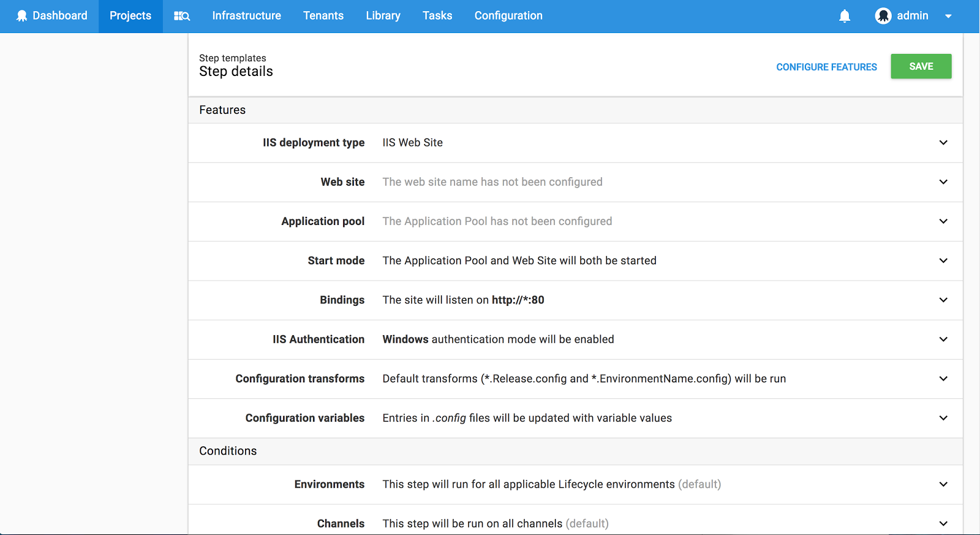Expand the IIS Authentication chevron
The image size is (980, 535).
[x=943, y=339]
